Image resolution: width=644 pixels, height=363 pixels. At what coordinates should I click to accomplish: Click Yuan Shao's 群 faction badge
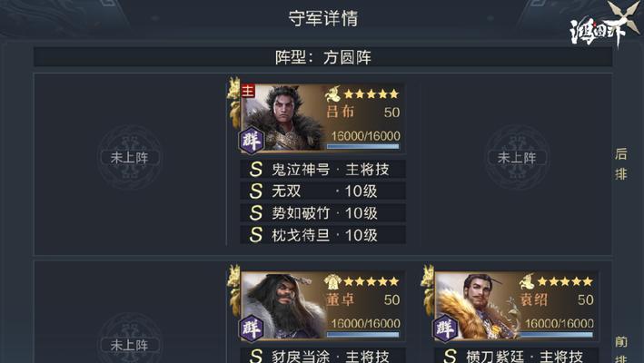pyautogui.click(x=446, y=328)
